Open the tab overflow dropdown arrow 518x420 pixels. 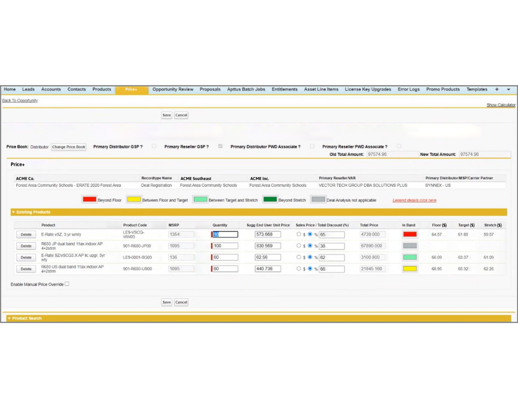pyautogui.click(x=508, y=89)
